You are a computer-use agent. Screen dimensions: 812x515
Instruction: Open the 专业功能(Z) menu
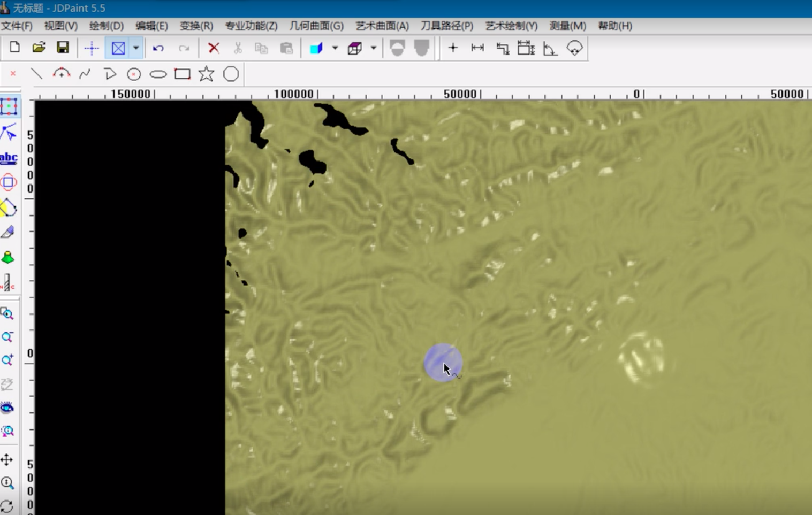[251, 26]
